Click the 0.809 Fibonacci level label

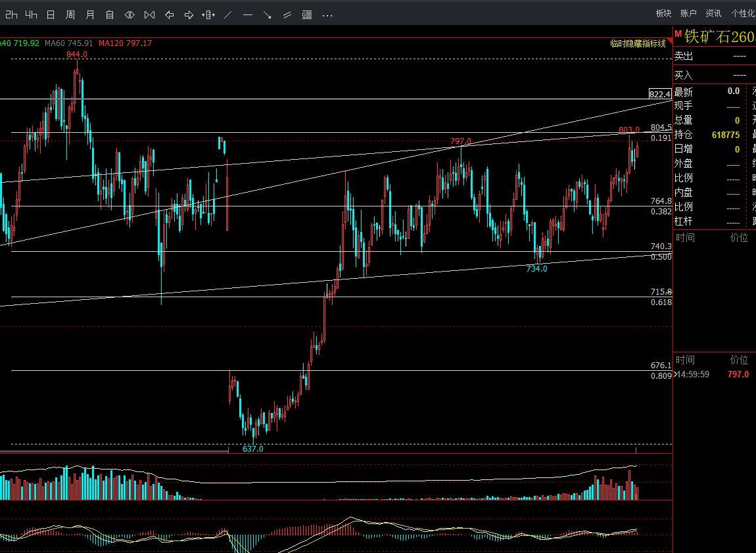point(661,375)
